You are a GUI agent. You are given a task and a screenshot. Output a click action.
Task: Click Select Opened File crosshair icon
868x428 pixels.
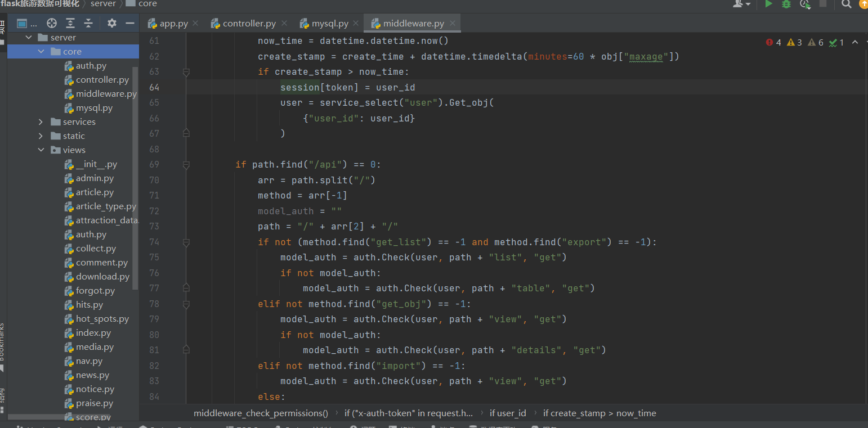(x=52, y=23)
